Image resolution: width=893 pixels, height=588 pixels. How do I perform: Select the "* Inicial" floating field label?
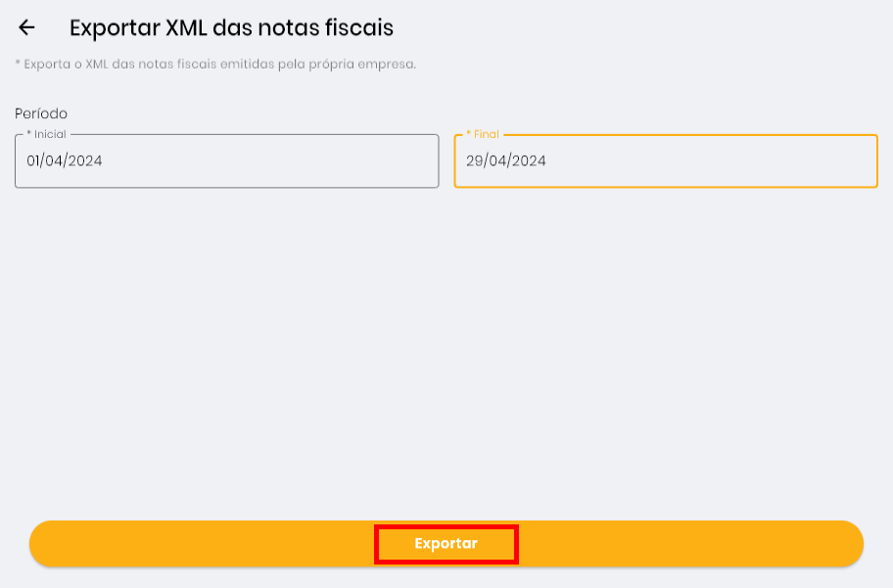(46, 134)
